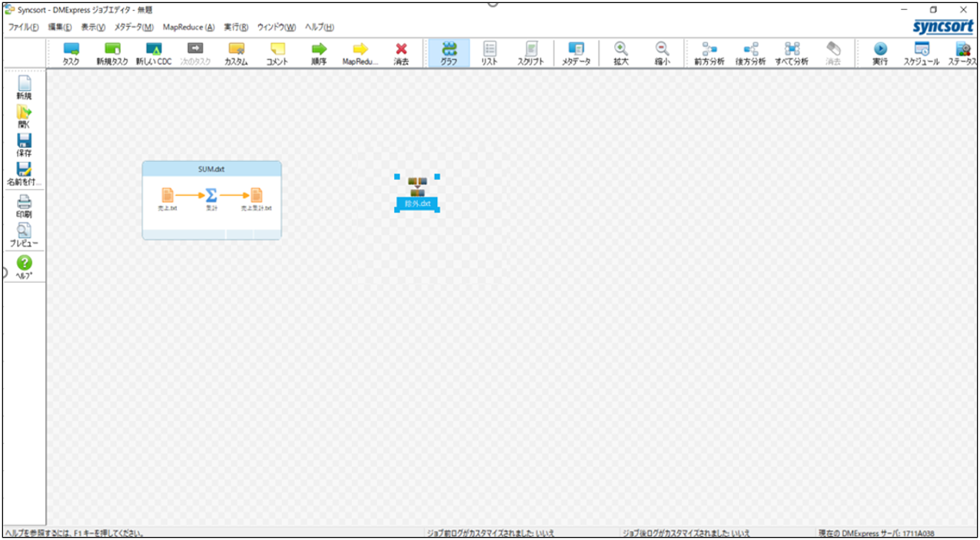Switch to スクリプト (script) view
The height and width of the screenshot is (540, 980).
coord(531,53)
